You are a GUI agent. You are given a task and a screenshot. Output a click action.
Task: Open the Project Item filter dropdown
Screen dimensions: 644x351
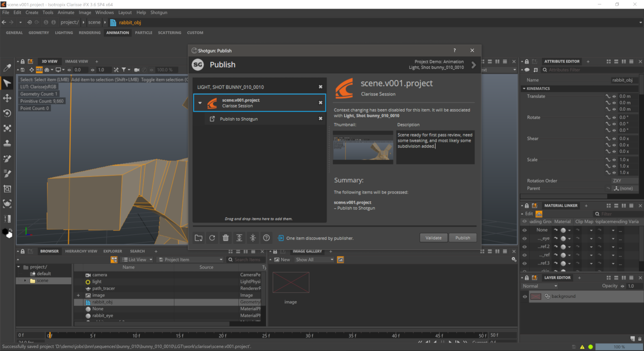(x=190, y=259)
